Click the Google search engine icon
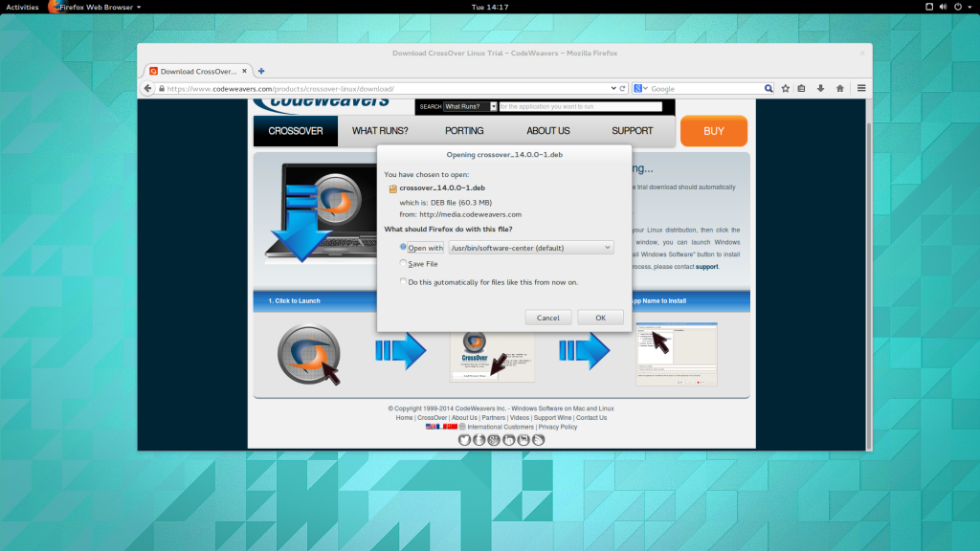980x551 pixels. click(x=637, y=89)
